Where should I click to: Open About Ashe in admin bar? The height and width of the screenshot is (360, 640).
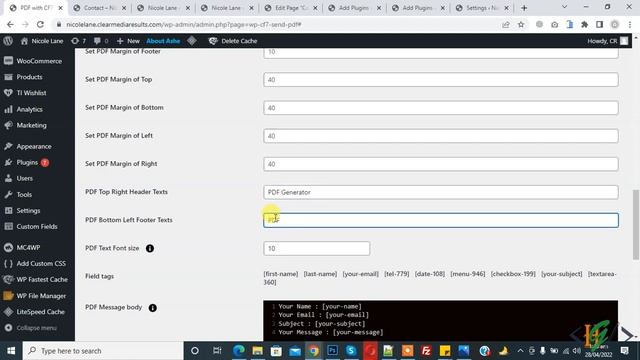pyautogui.click(x=163, y=41)
